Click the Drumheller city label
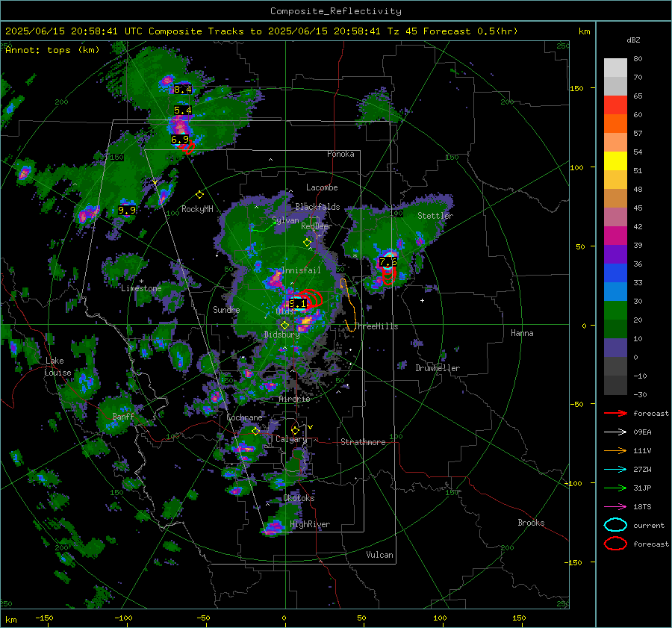This screenshot has width=672, height=628. click(438, 368)
